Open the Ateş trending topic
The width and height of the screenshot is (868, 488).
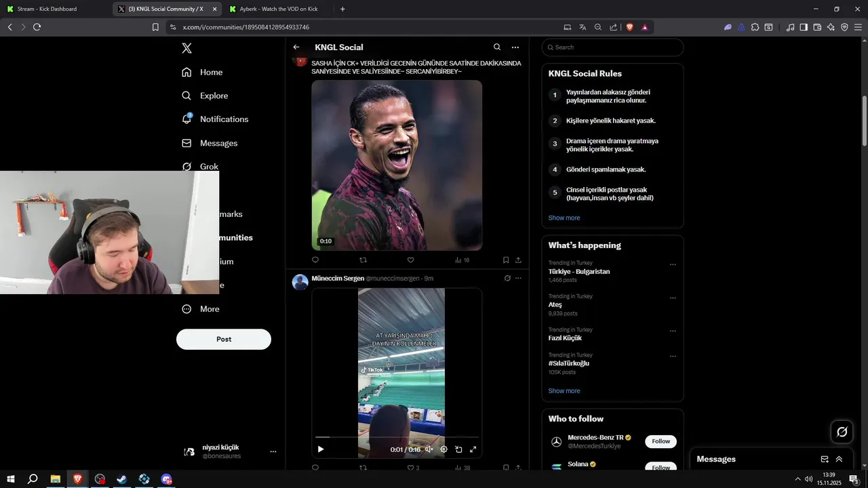pyautogui.click(x=555, y=305)
